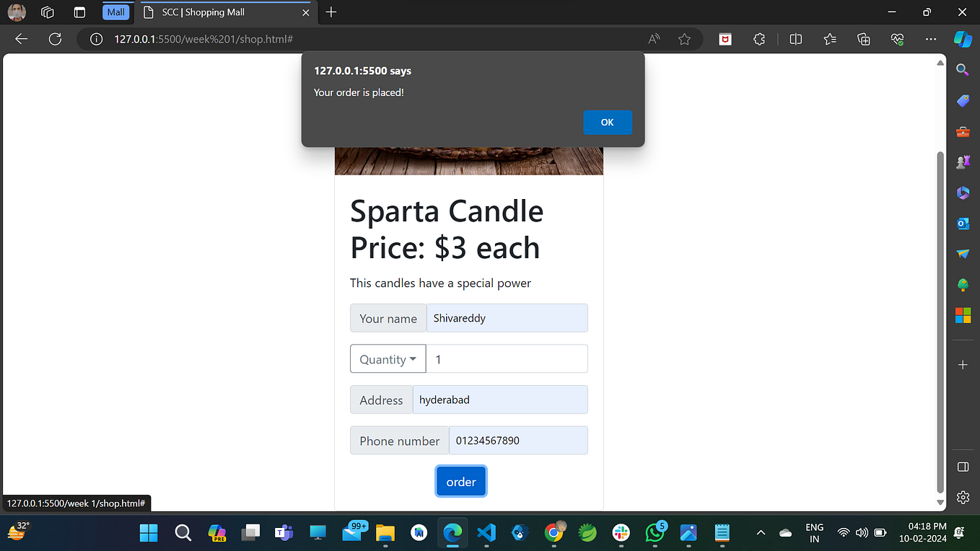This screenshot has width=980, height=551.
Task: Click OK on the order placed alert
Action: (x=607, y=122)
